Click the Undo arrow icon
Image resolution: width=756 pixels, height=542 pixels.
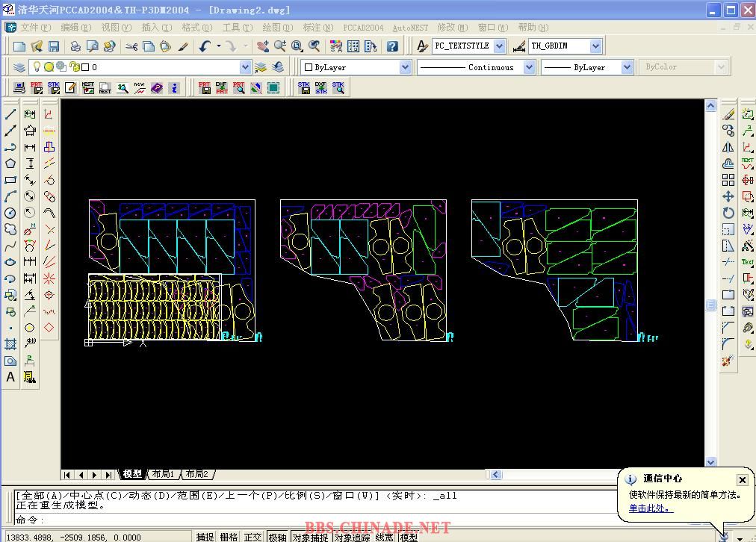205,46
